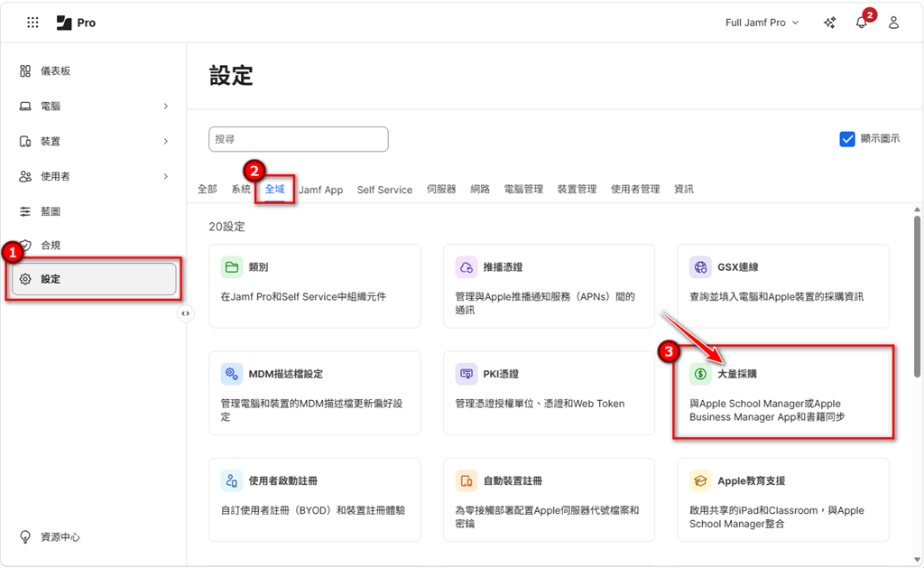Switch to the Self Service tab
924x568 pixels.
point(384,190)
